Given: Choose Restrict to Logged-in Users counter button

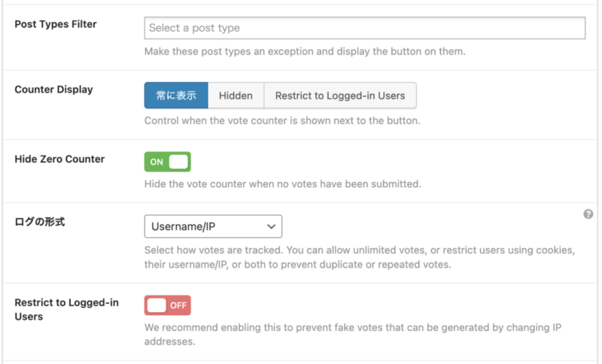Looking at the screenshot, I should [340, 96].
